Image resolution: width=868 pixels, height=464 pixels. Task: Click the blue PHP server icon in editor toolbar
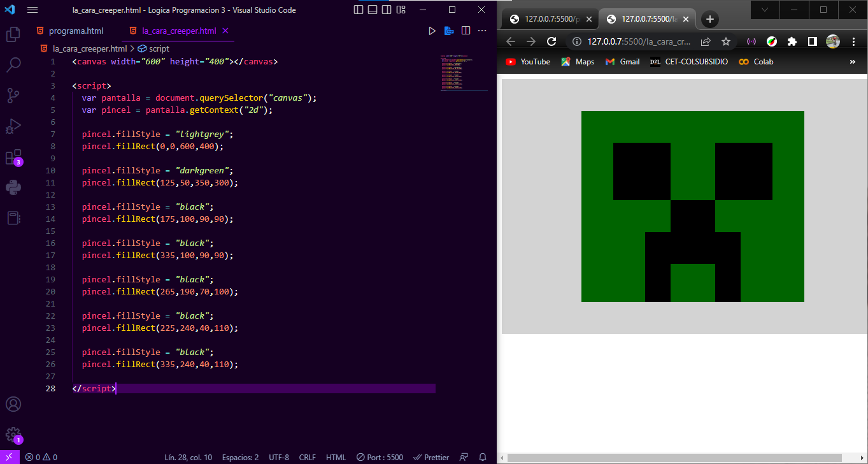(449, 31)
